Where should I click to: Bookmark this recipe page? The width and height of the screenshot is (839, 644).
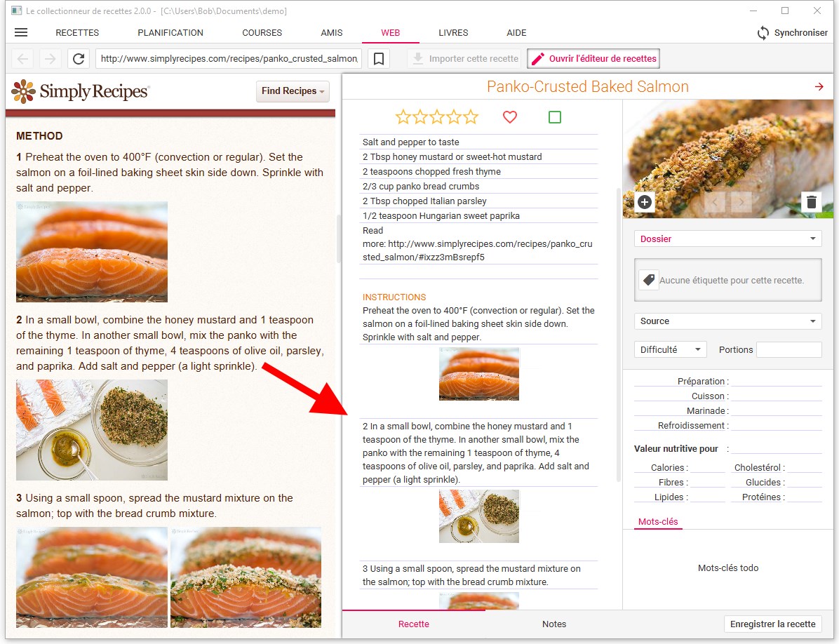coord(378,59)
